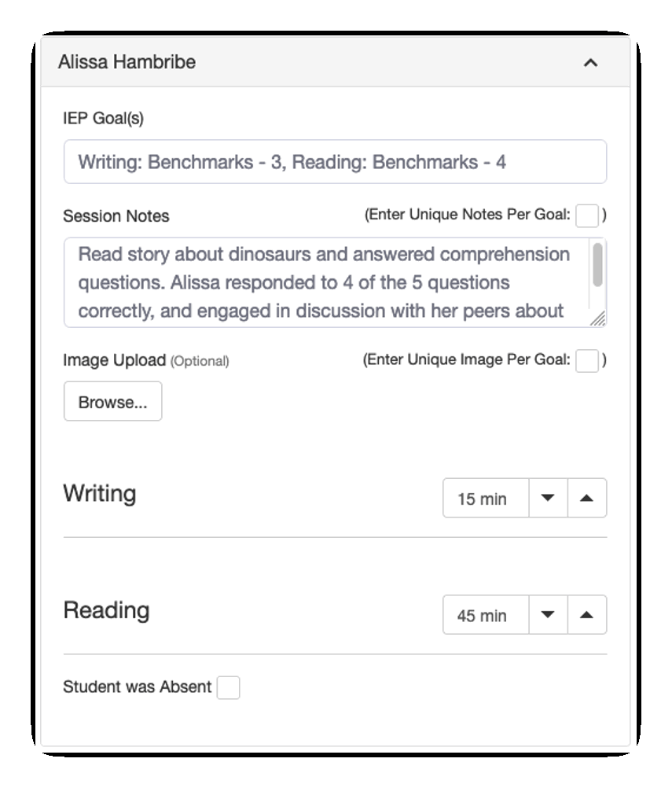Collapse the Alissa Hambribe panel chevron
This screenshot has height=788, width=672.
[x=590, y=62]
